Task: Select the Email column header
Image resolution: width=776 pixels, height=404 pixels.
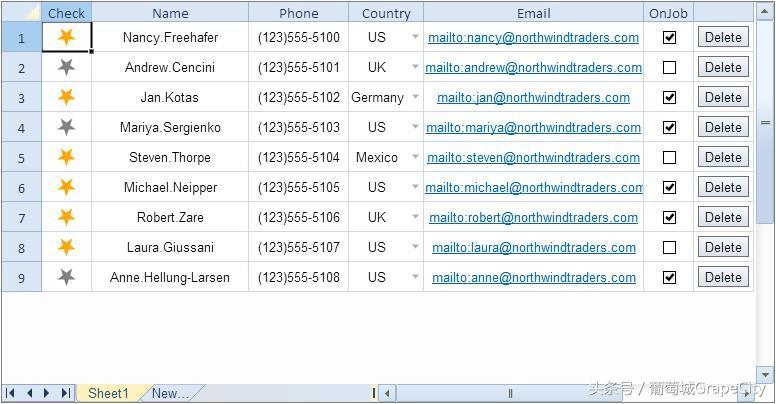Action: (534, 12)
